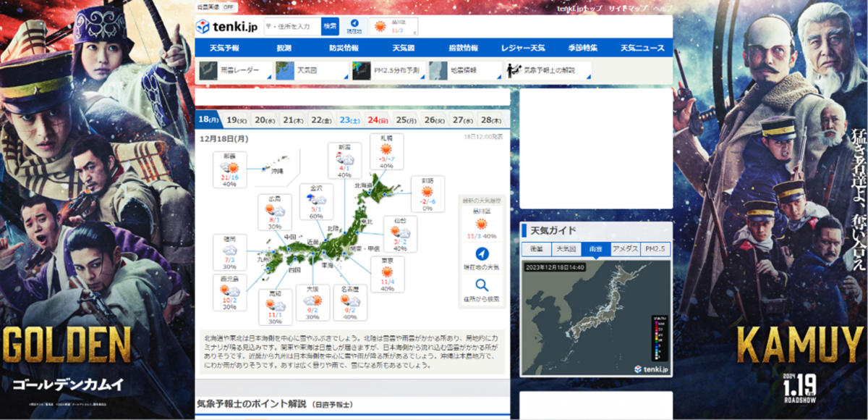
Task: Click the 現在地の天気 arrow icon in map sidebar
Action: tap(482, 255)
